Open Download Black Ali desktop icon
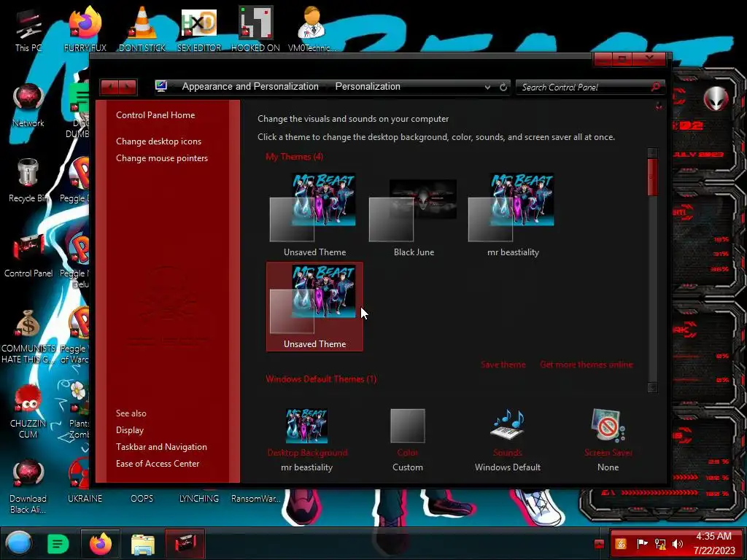Viewport: 747px width, 560px height. 28,487
